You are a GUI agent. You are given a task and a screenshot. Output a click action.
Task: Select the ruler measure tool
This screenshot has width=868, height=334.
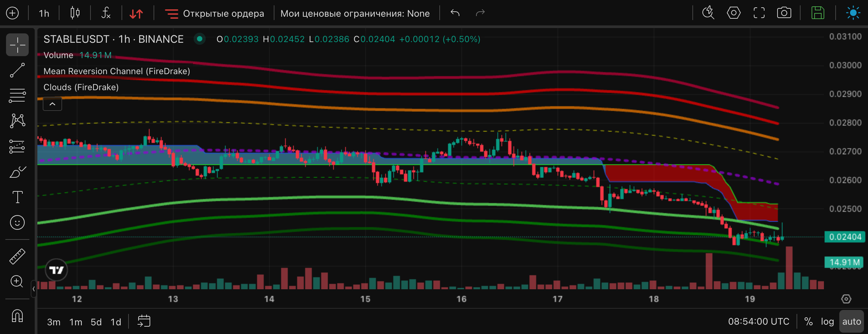click(17, 256)
